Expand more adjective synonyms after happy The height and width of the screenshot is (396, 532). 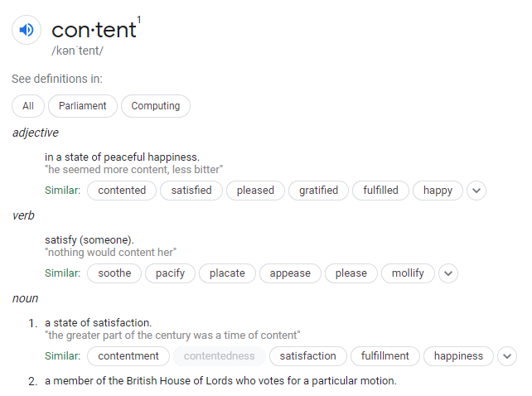point(476,191)
